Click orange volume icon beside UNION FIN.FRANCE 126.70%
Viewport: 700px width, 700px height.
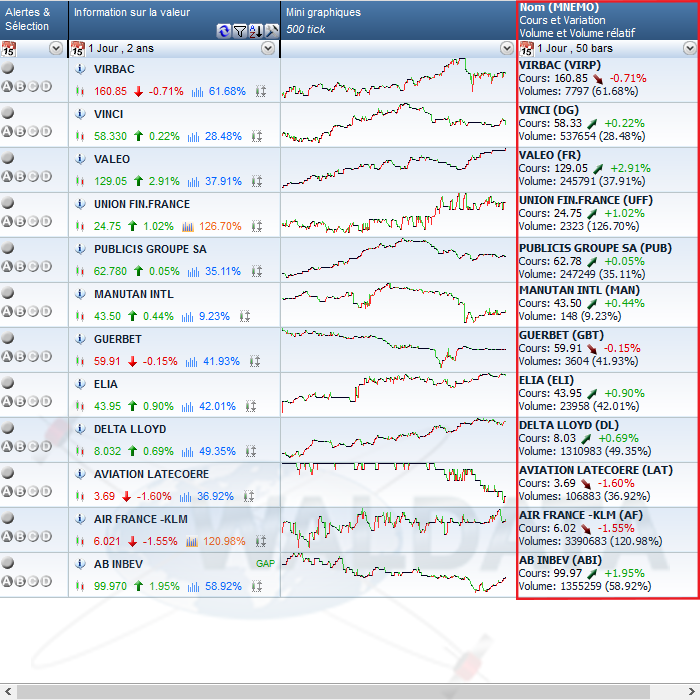point(188,227)
